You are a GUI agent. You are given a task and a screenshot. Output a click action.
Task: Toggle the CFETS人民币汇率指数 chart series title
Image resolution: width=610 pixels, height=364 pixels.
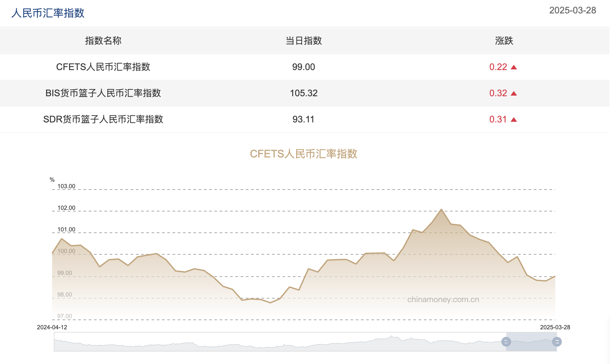click(304, 154)
